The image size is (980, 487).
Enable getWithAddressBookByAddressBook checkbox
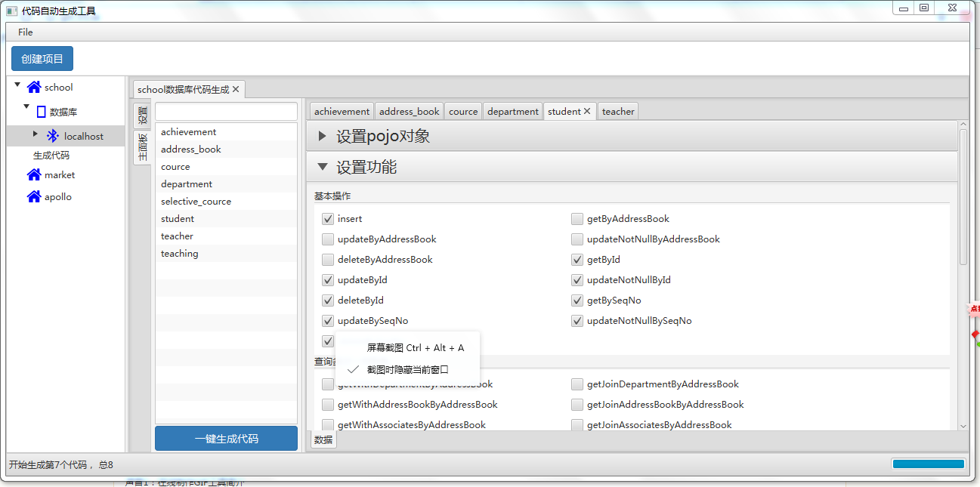[x=328, y=405]
